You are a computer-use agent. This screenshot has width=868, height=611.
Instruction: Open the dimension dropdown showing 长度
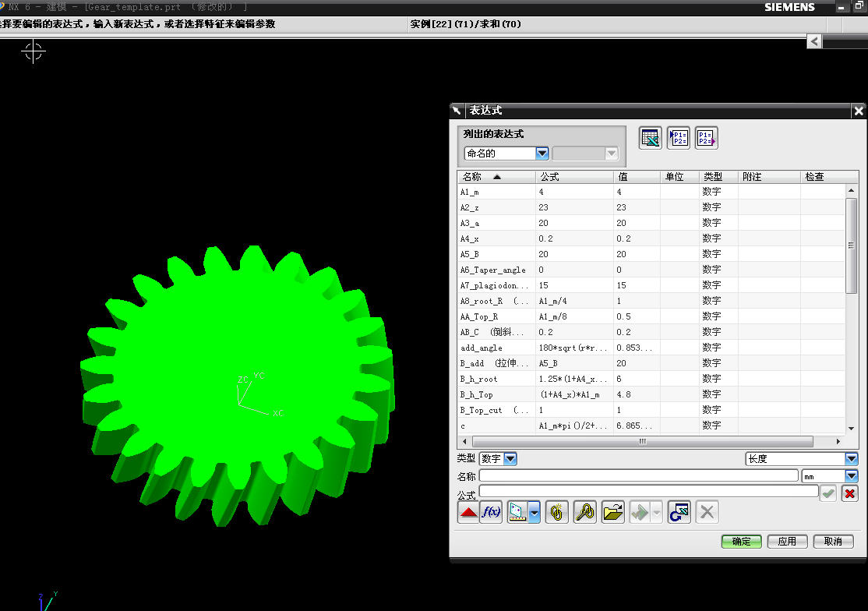point(852,459)
